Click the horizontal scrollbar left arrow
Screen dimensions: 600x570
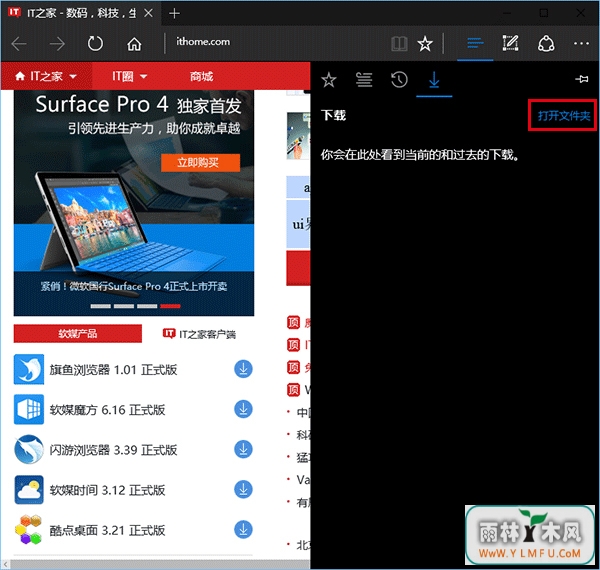(5, 564)
